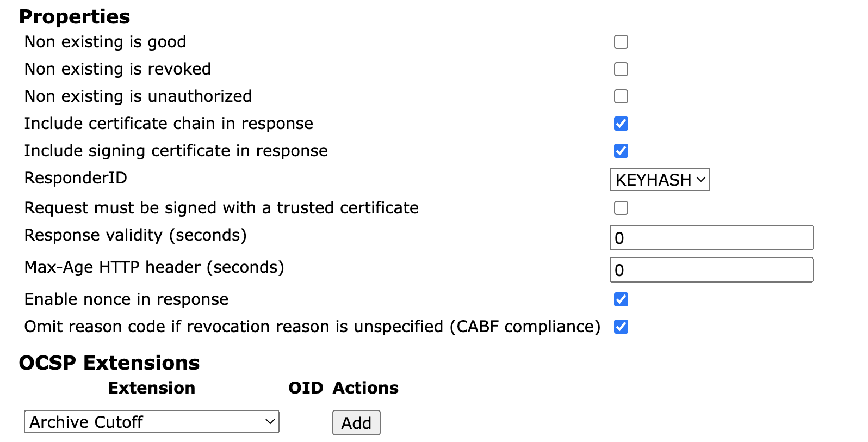868x442 pixels.
Task: Click the Max-Age HTTP header input
Action: 711,269
